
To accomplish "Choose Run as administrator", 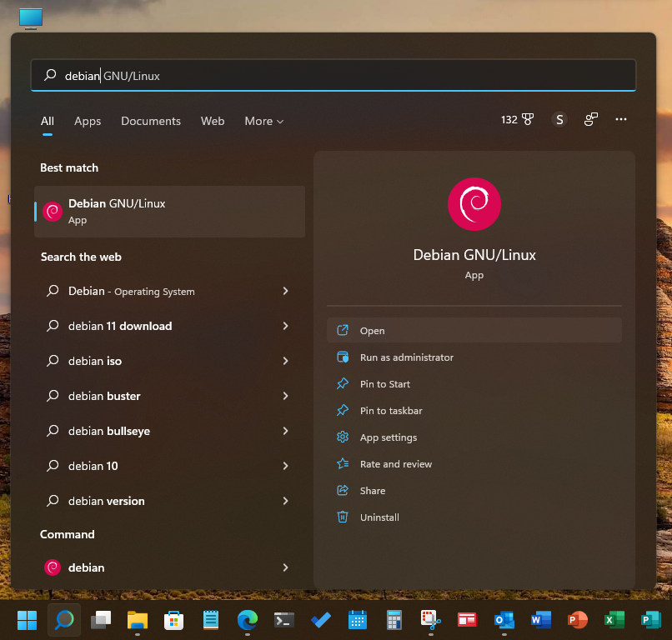I will pos(474,357).
